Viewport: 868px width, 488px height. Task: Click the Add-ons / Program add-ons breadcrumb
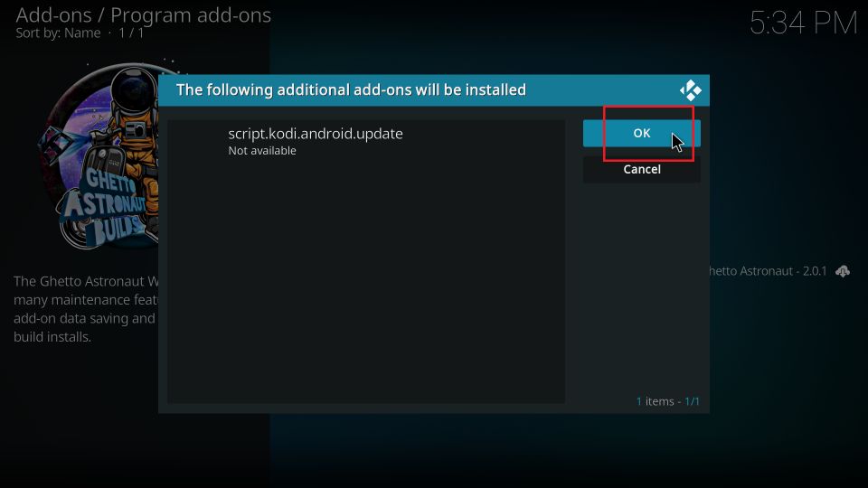pyautogui.click(x=143, y=15)
